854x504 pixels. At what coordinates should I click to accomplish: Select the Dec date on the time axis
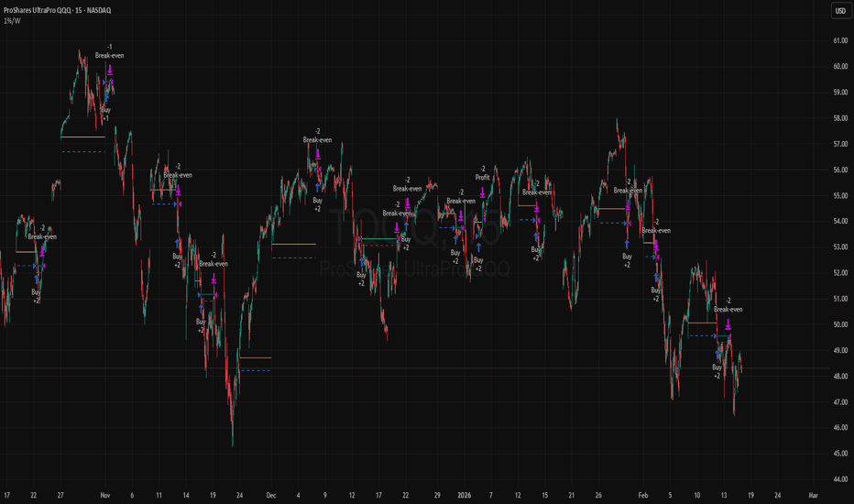point(271,495)
